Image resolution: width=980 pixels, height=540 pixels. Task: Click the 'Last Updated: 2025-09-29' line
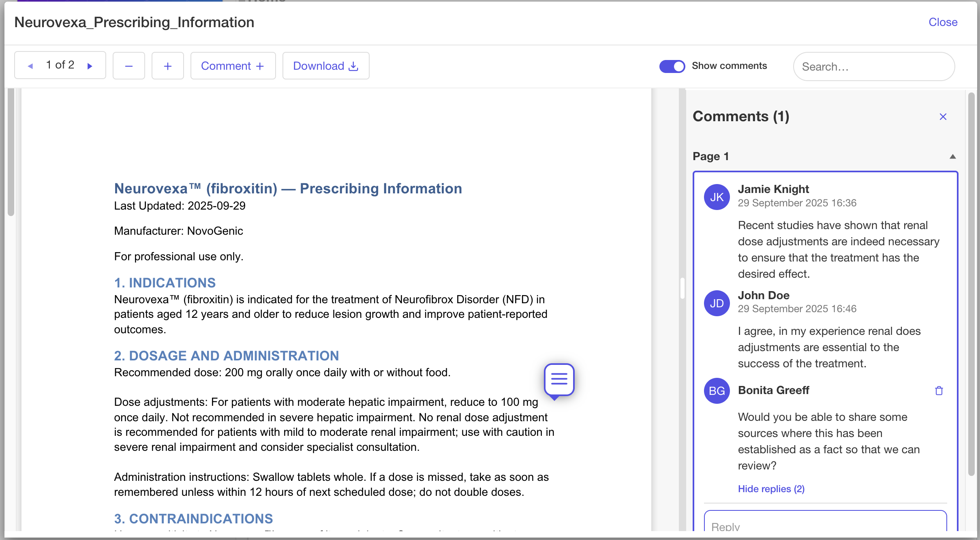pyautogui.click(x=180, y=206)
